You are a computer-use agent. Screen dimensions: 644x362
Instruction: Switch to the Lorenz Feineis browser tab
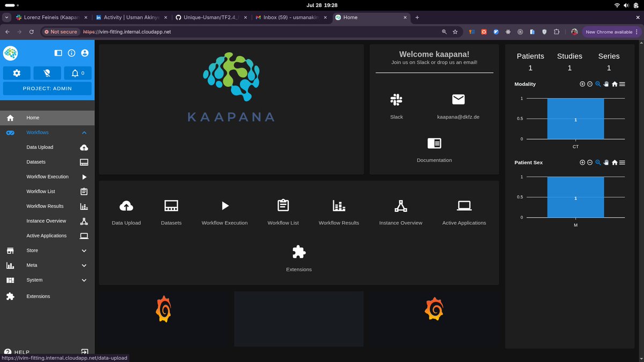point(52,17)
